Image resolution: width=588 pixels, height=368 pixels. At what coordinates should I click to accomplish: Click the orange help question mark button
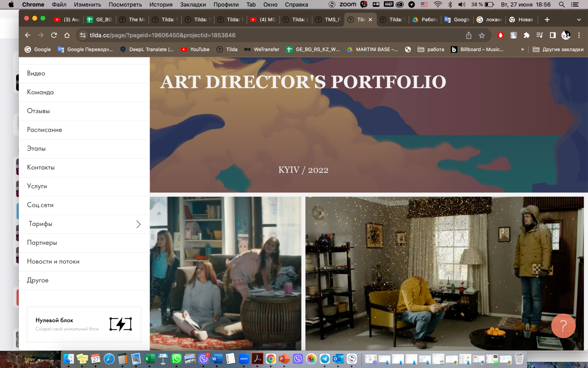(x=563, y=326)
